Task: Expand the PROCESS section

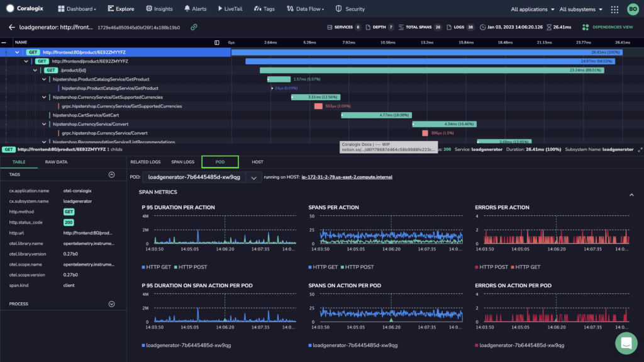Action: pyautogui.click(x=111, y=304)
